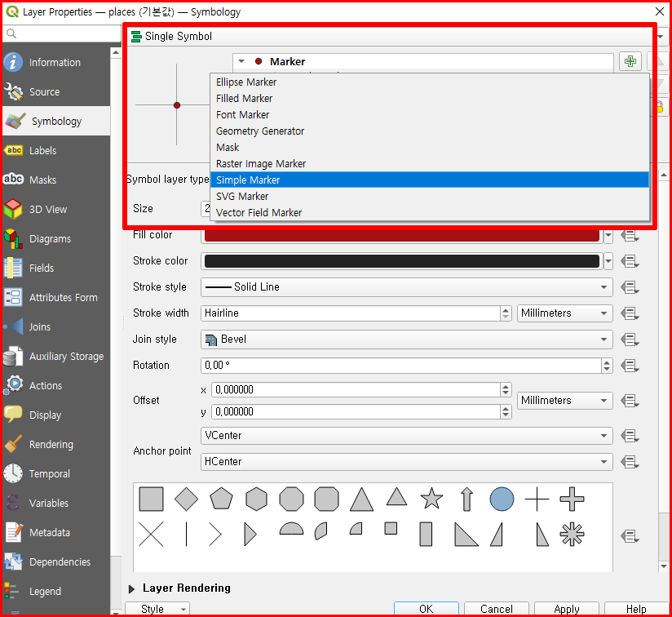This screenshot has width=672, height=617.
Task: Switch to the Rendering tab
Action: point(56,445)
